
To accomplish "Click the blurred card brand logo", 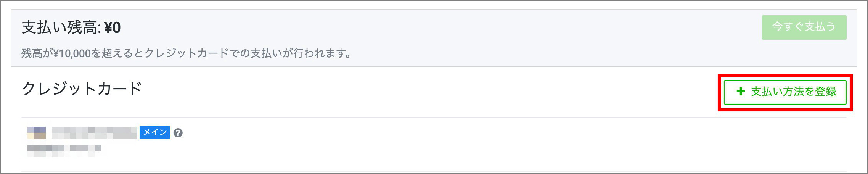I will [x=37, y=132].
